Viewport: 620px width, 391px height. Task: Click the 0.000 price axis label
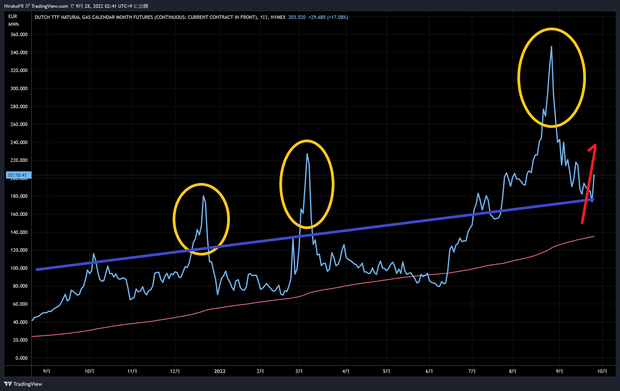click(x=21, y=358)
